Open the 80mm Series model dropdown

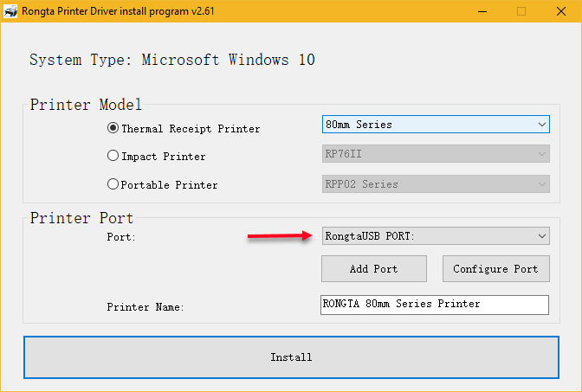[435, 125]
